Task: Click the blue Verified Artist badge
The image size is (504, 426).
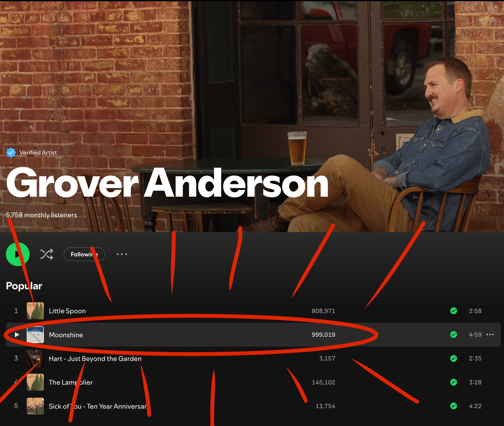Action: tap(11, 153)
